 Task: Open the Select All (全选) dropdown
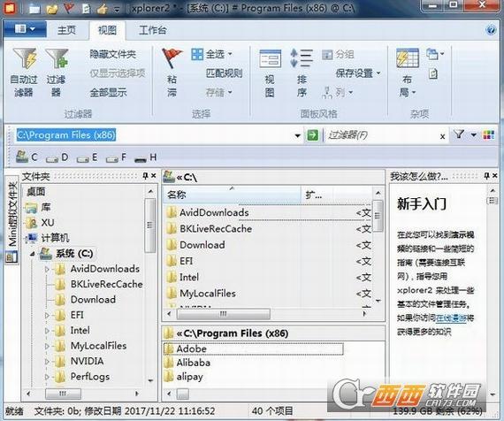coord(230,54)
